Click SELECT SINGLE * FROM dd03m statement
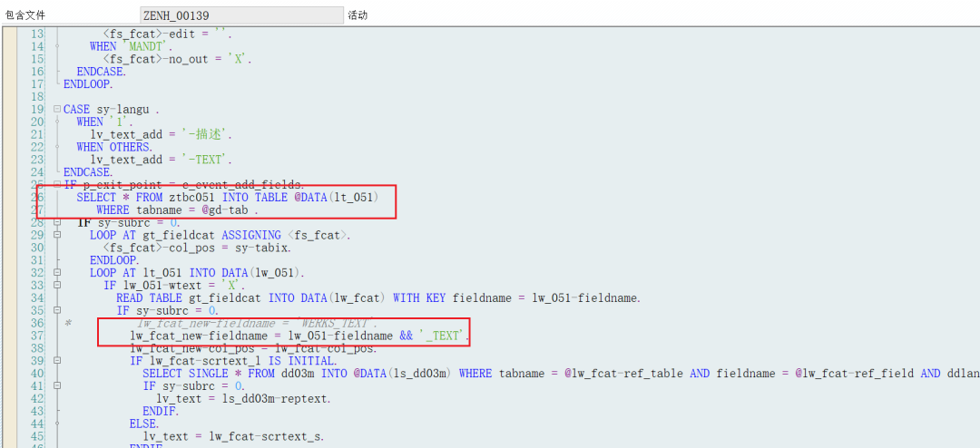The height and width of the screenshot is (448, 980). 561,374
